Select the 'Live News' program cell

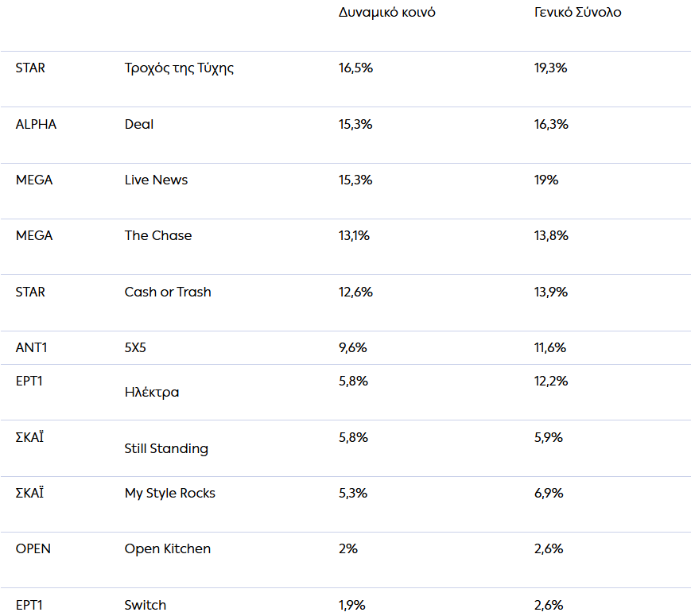click(x=156, y=180)
